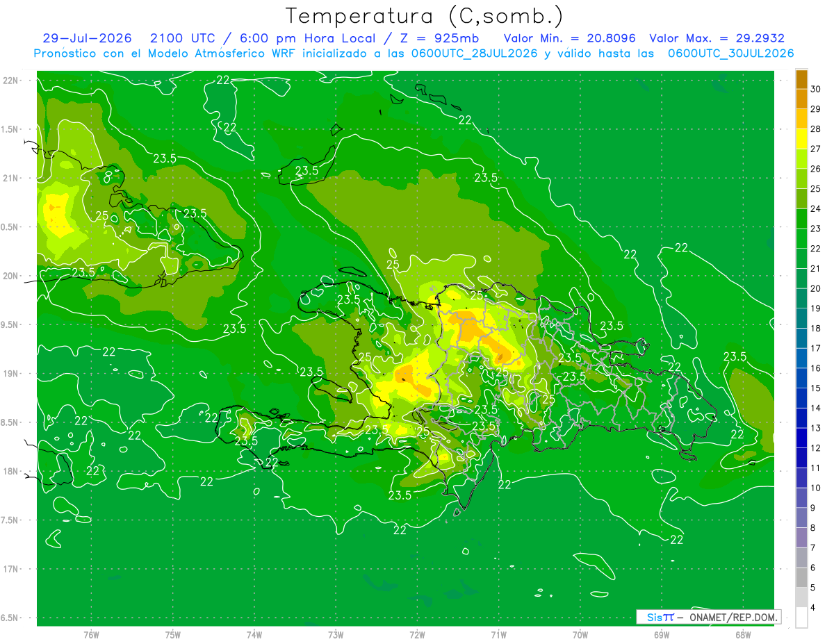The width and height of the screenshot is (834, 644).
Task: Click the '19N' latitude axis label
Action: pos(11,374)
